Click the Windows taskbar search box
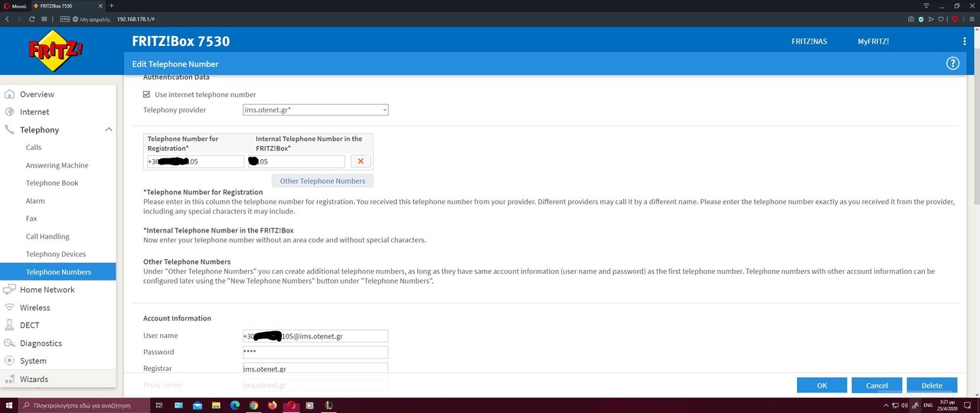Screen dimensions: 980x413 pyautogui.click(x=84, y=405)
